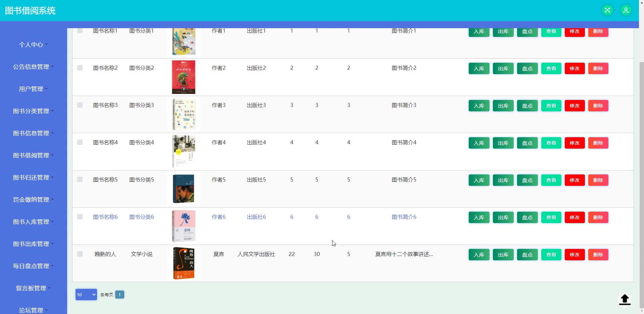Click 入库 button for 图书名称3
Image resolution: width=644 pixels, height=314 pixels.
[479, 106]
